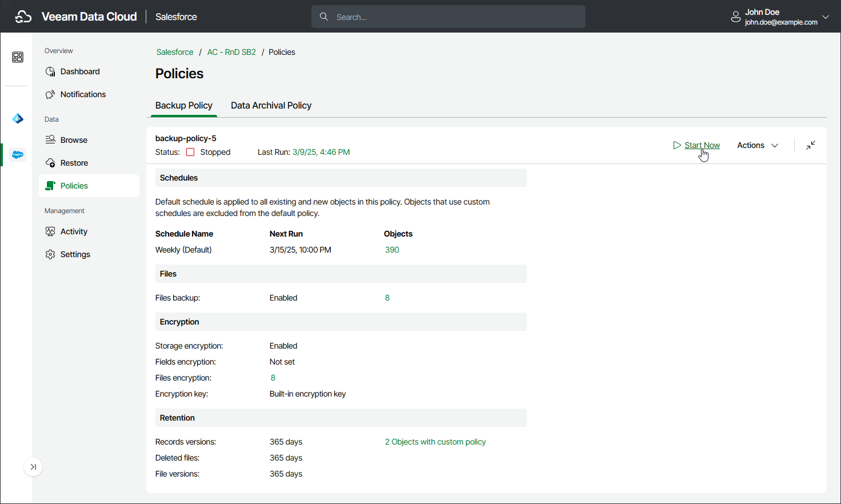Click the search magnifier icon
This screenshot has height=504, width=841.
click(x=324, y=17)
